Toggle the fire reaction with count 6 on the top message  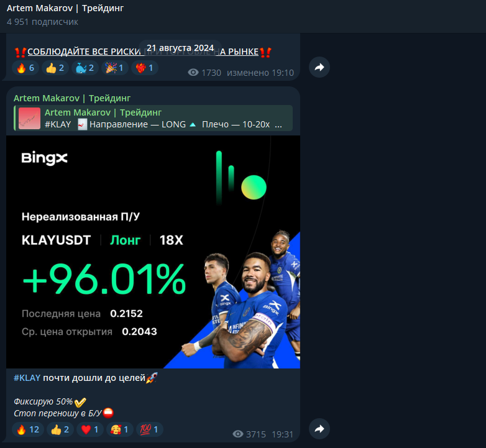pos(25,68)
